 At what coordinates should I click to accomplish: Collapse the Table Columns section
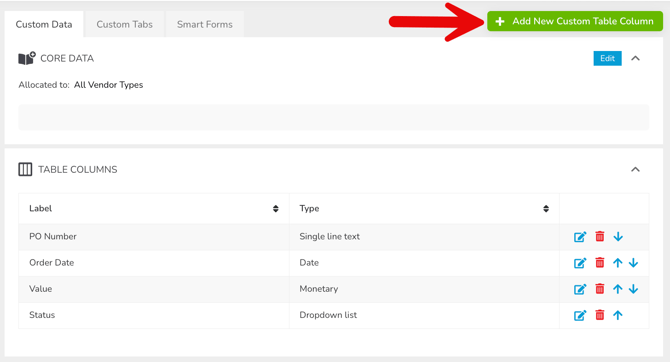pyautogui.click(x=635, y=170)
